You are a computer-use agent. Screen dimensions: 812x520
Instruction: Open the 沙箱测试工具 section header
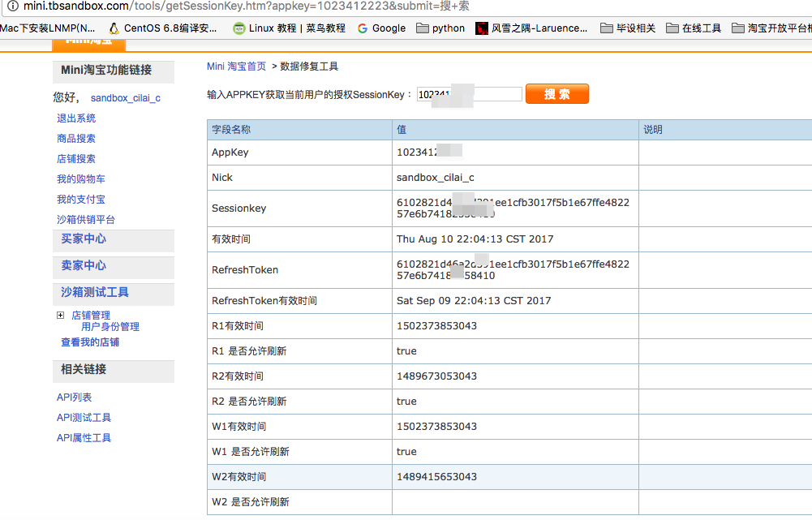[95, 292]
